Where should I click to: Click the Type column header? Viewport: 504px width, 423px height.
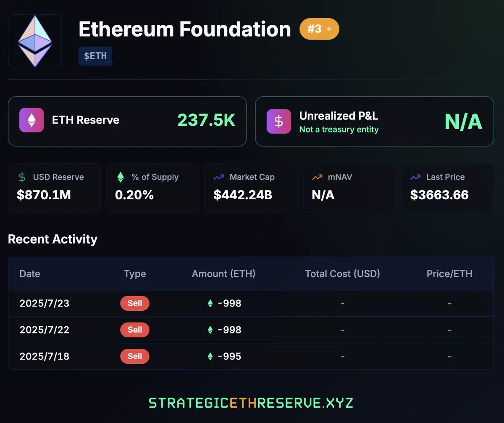pos(135,274)
